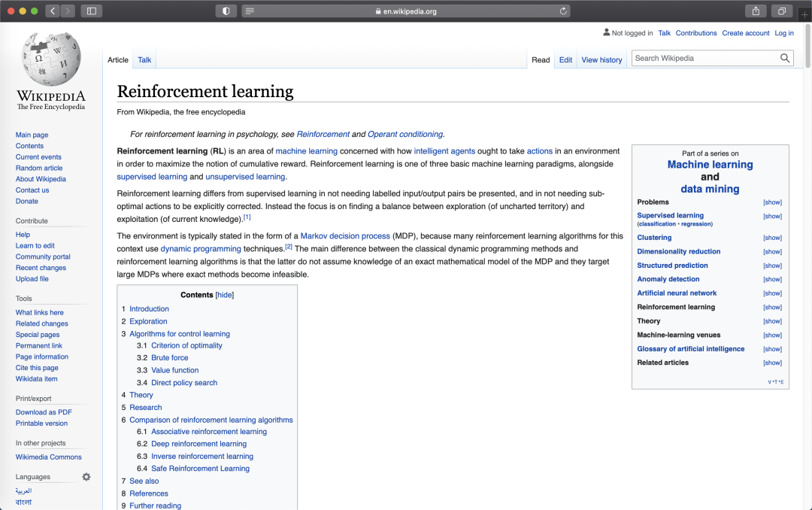812x510 pixels.
Task: Show the Problems section in sidebar box
Action: point(772,202)
